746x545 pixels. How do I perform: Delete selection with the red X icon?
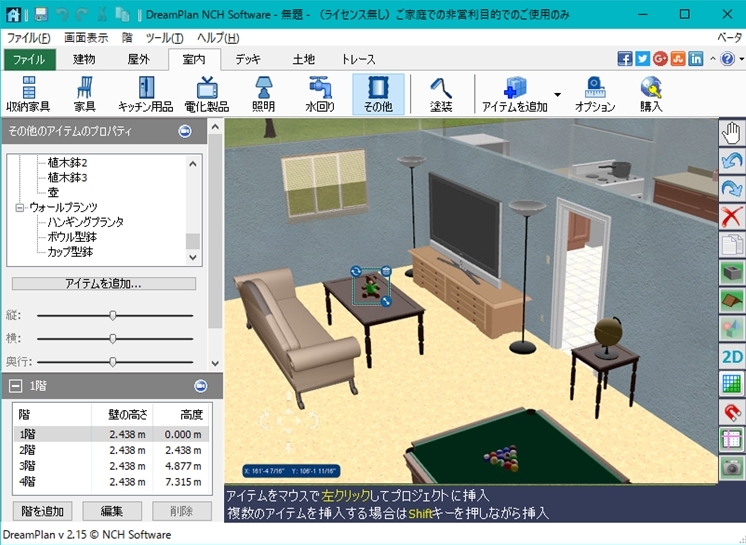tap(732, 216)
